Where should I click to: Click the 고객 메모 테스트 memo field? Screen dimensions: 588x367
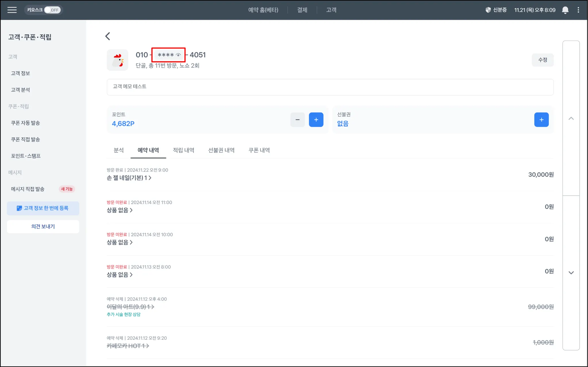pyautogui.click(x=330, y=87)
